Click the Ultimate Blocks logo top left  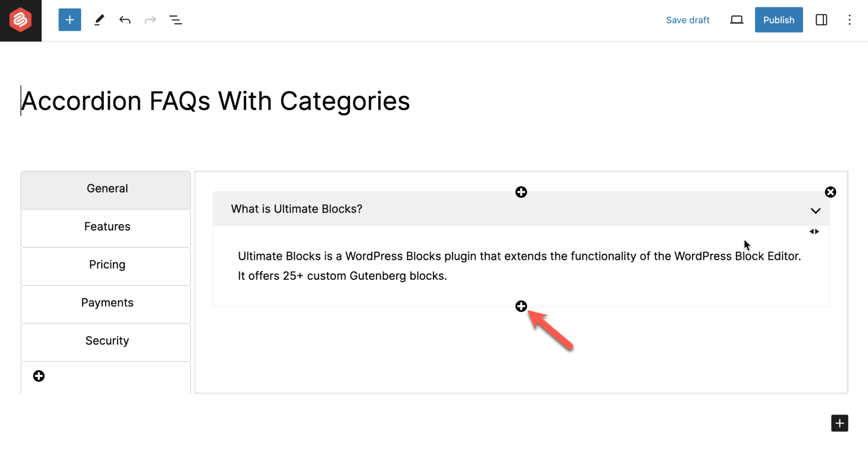tap(20, 19)
